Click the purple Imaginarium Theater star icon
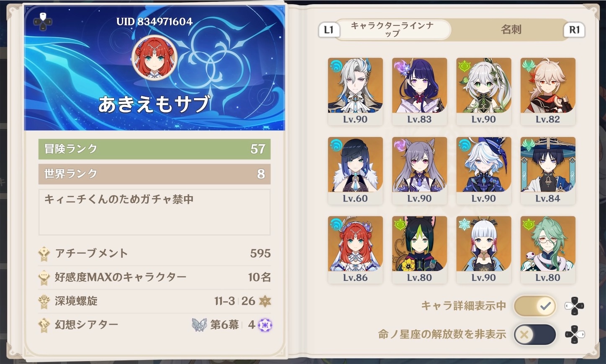This screenshot has height=364, width=606. pyautogui.click(x=265, y=325)
